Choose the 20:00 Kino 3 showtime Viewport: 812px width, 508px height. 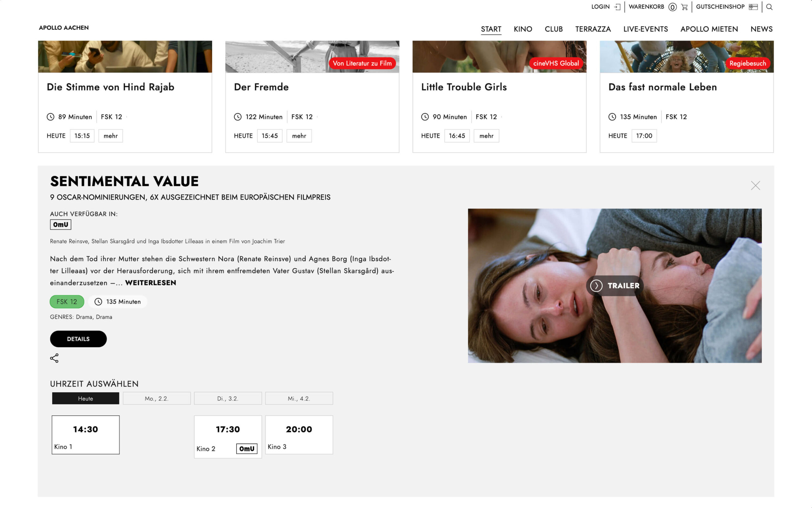pyautogui.click(x=299, y=435)
